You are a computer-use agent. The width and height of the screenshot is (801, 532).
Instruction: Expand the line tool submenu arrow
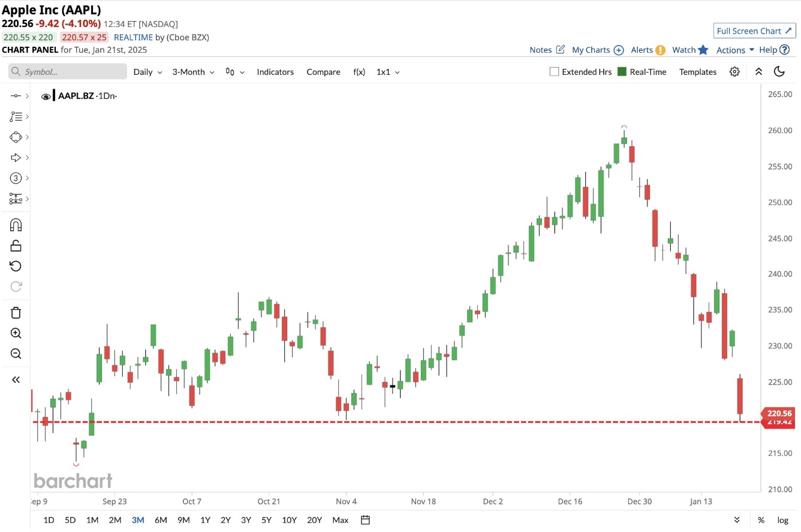28,96
